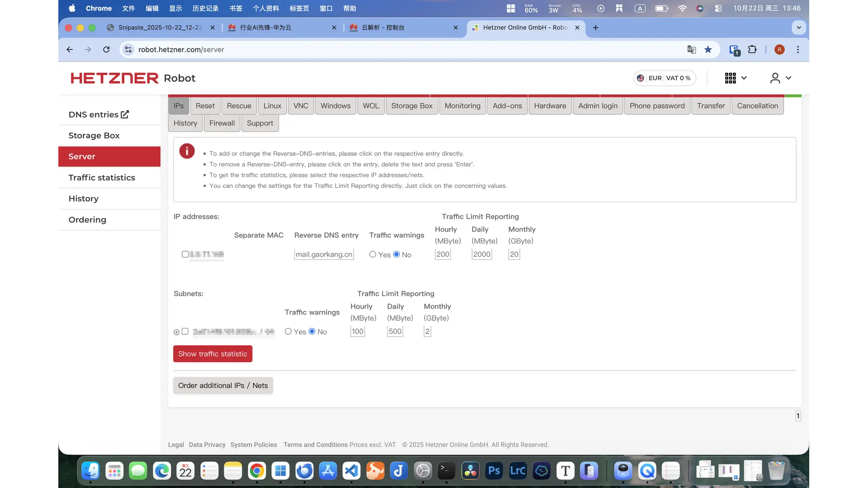
Task: Select Yes for IP traffic warnings
Action: (373, 254)
